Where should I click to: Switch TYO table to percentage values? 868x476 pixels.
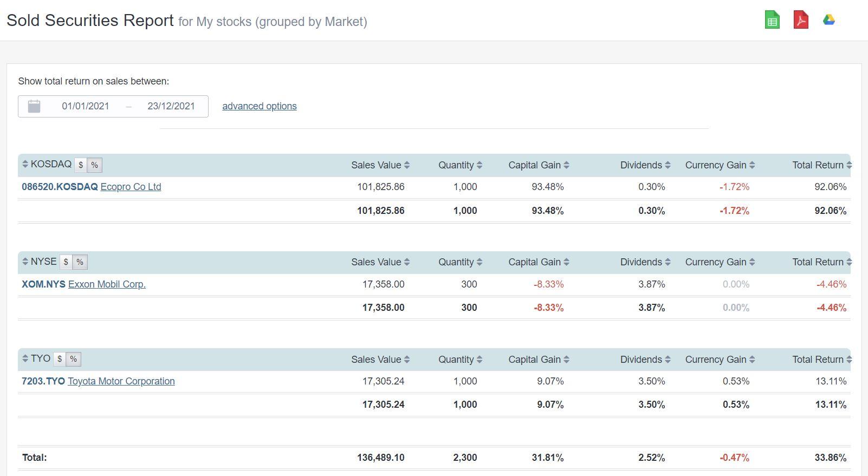(73, 359)
